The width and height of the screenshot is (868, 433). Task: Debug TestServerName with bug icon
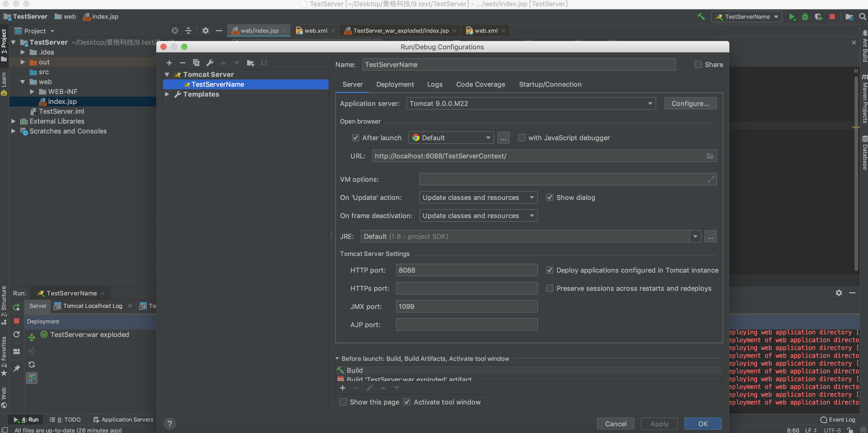tap(805, 17)
